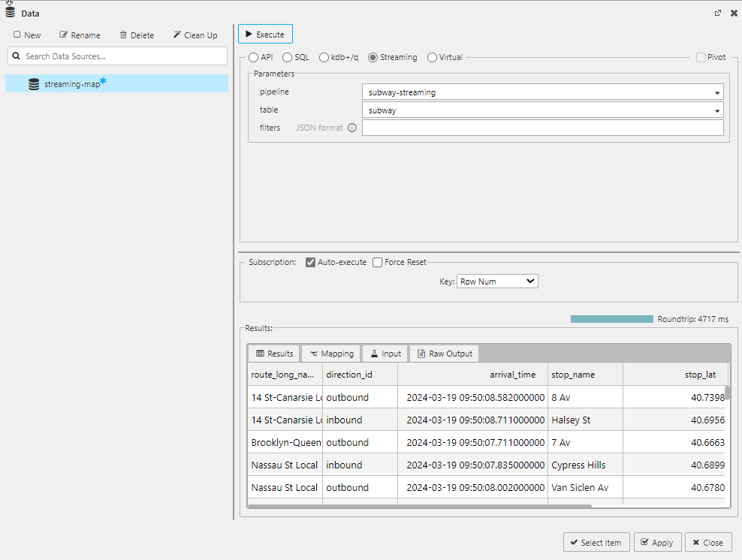Choose the kdb+/q query type
The height and width of the screenshot is (560, 742).
pos(324,57)
